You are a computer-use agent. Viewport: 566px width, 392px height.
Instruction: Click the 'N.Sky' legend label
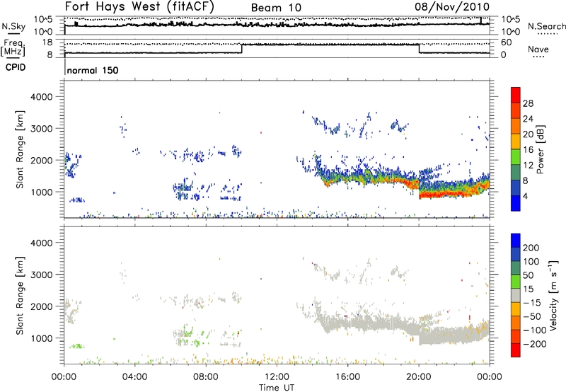pyautogui.click(x=13, y=26)
